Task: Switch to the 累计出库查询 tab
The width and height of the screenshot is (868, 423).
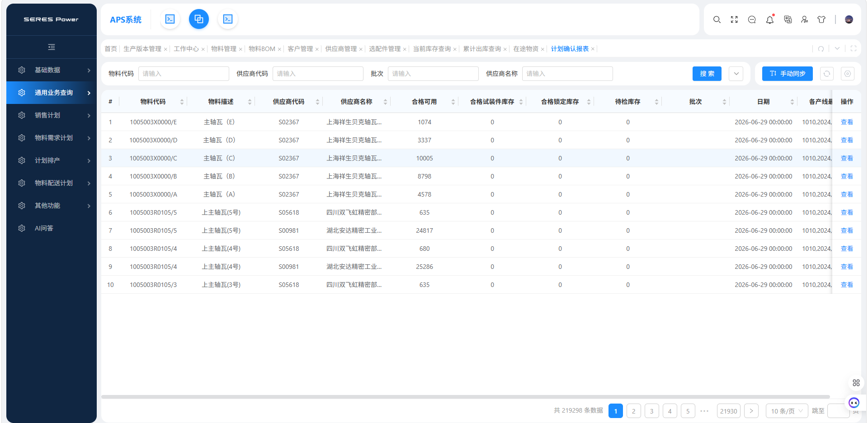Action: tap(482, 49)
